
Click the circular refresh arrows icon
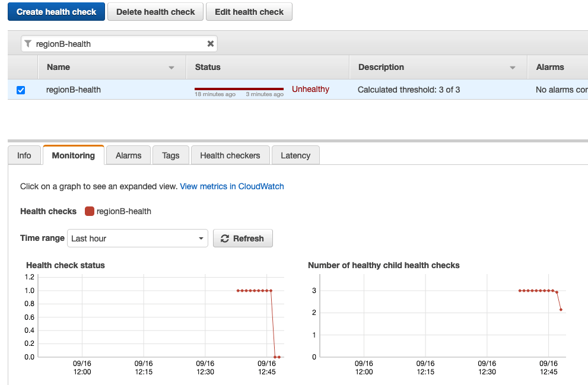[225, 238]
